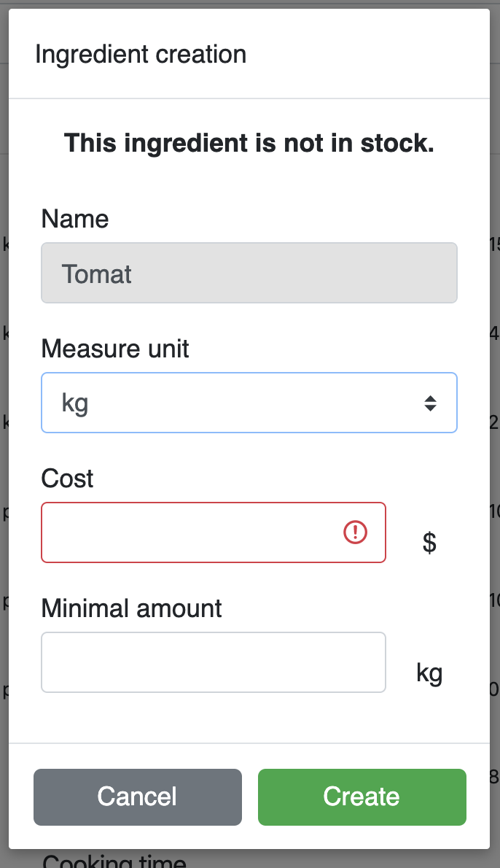This screenshot has width=500, height=868.
Task: Open the Measure unit kg dropdown
Action: coord(249,403)
